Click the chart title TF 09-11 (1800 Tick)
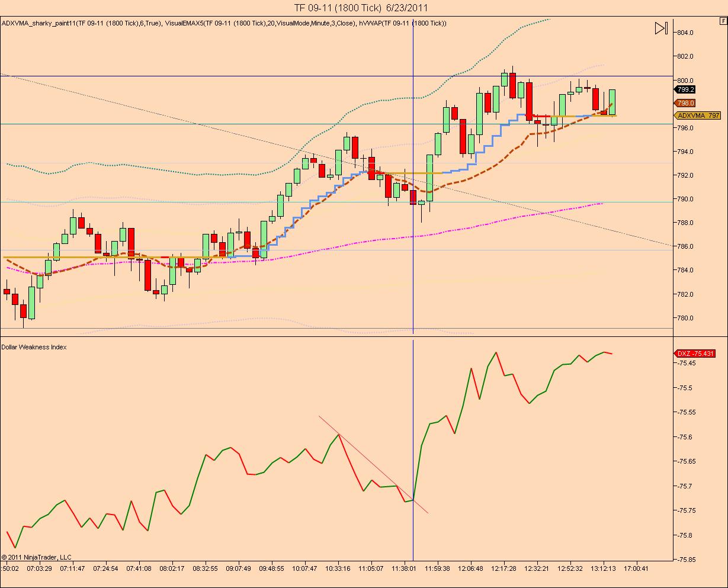Screen dimensions: 728x588 [337, 8]
